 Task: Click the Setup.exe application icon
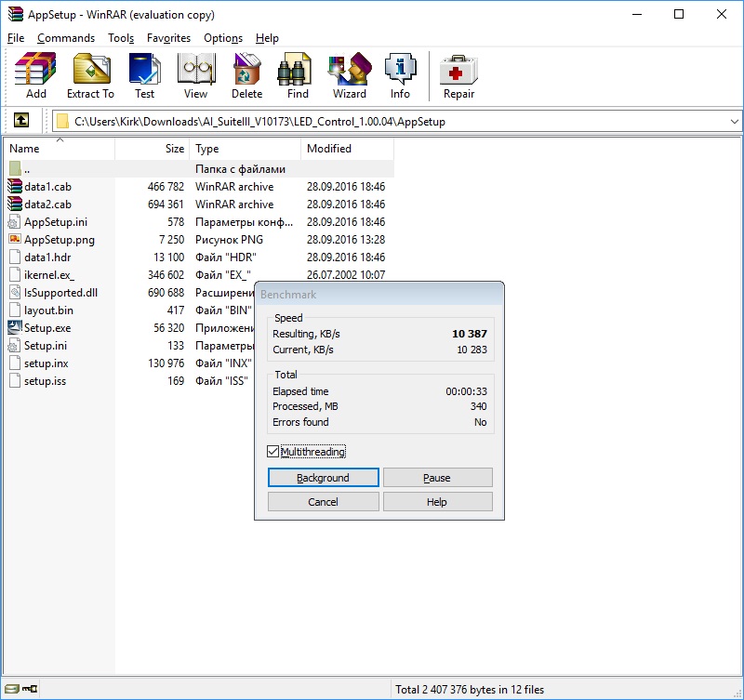tap(15, 328)
